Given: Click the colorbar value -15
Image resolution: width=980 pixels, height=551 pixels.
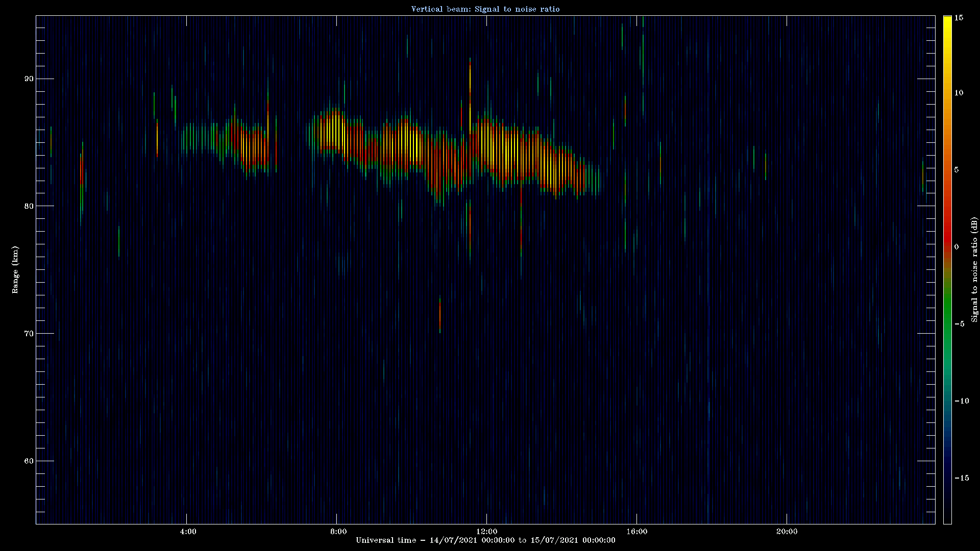Looking at the screenshot, I should (x=961, y=478).
